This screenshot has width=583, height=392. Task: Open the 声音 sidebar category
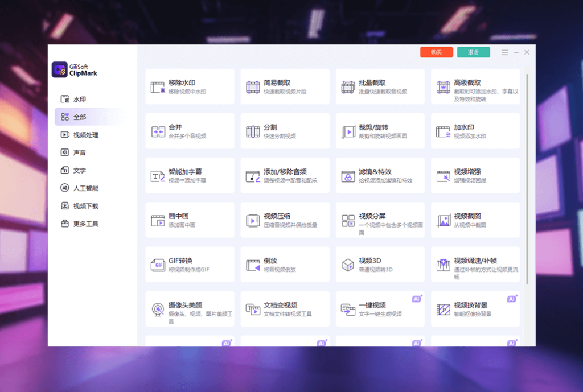91,152
